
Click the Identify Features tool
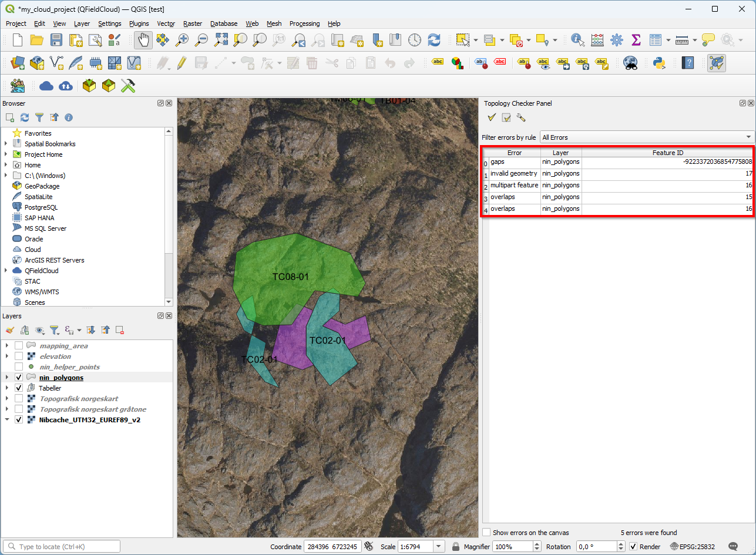[577, 40]
